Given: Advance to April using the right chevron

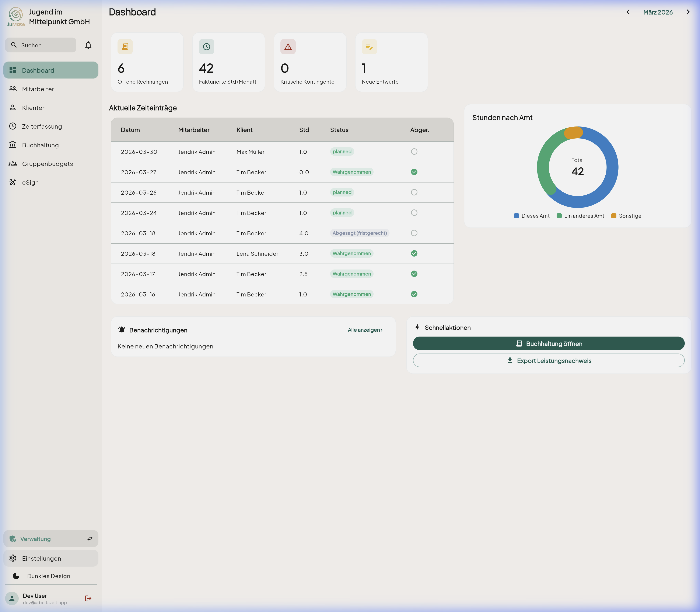Looking at the screenshot, I should click(x=688, y=12).
